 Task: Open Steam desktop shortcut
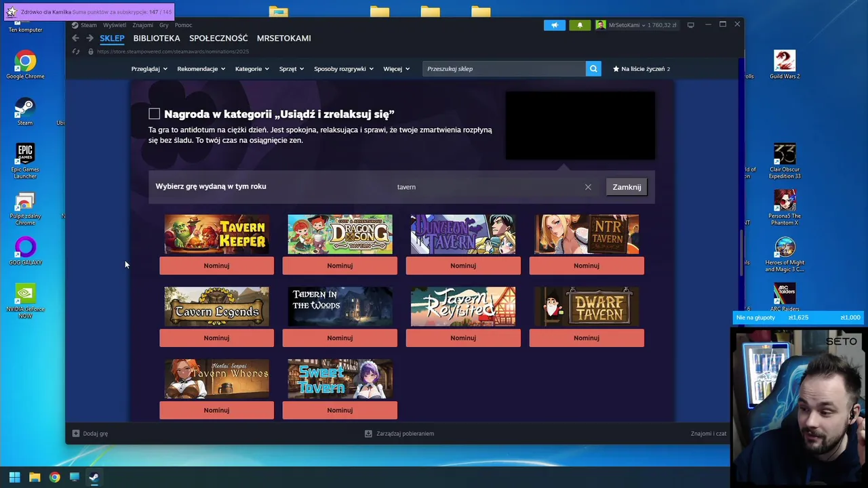click(25, 112)
